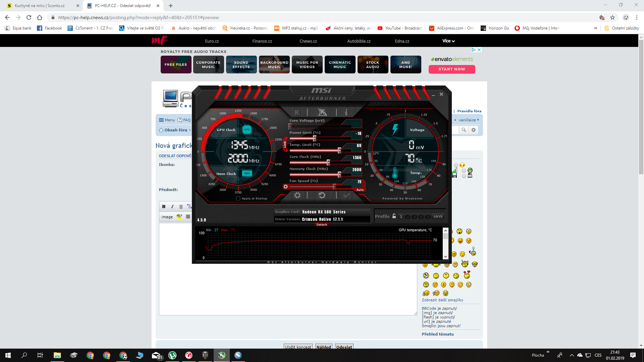Click the information i icon
This screenshot has height=362, width=644.
coord(346,112)
